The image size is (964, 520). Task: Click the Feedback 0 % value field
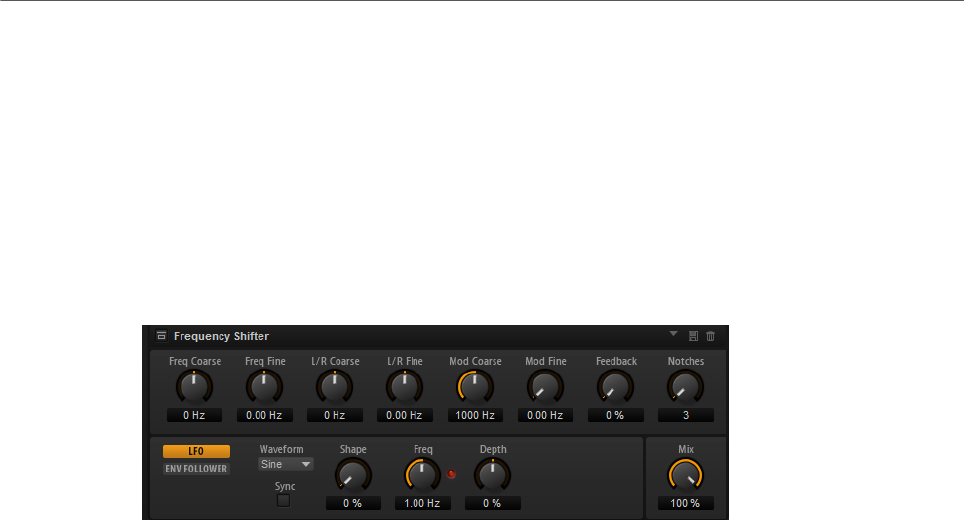(x=615, y=416)
